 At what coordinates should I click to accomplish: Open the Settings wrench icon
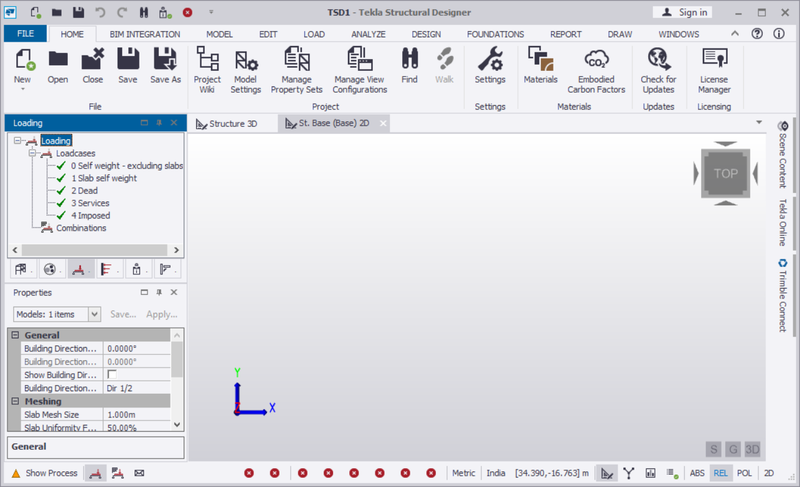pos(490,59)
